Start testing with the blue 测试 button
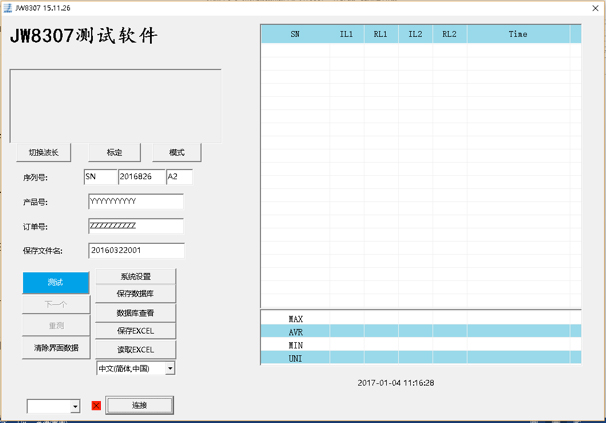The height and width of the screenshot is (423, 606). (56, 283)
